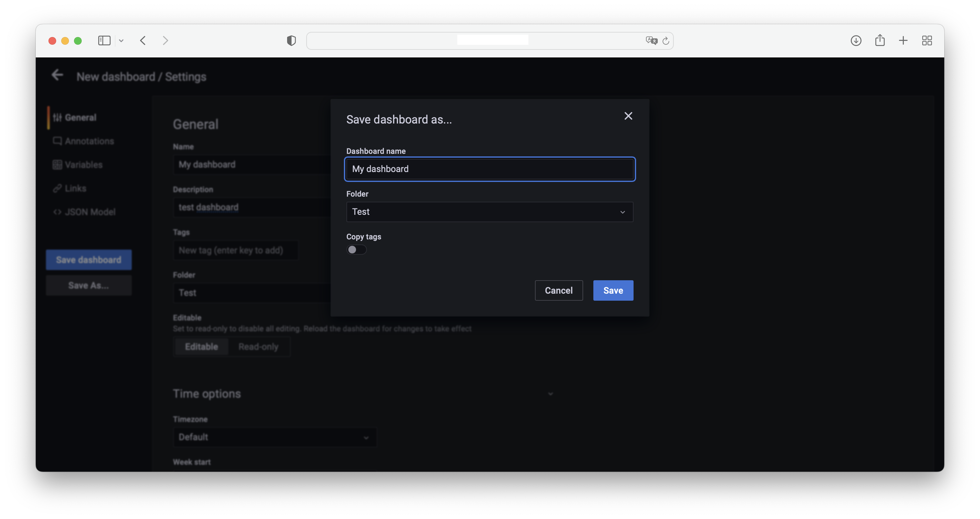
Task: Click the Save dashboard sidebar button
Action: (x=89, y=260)
